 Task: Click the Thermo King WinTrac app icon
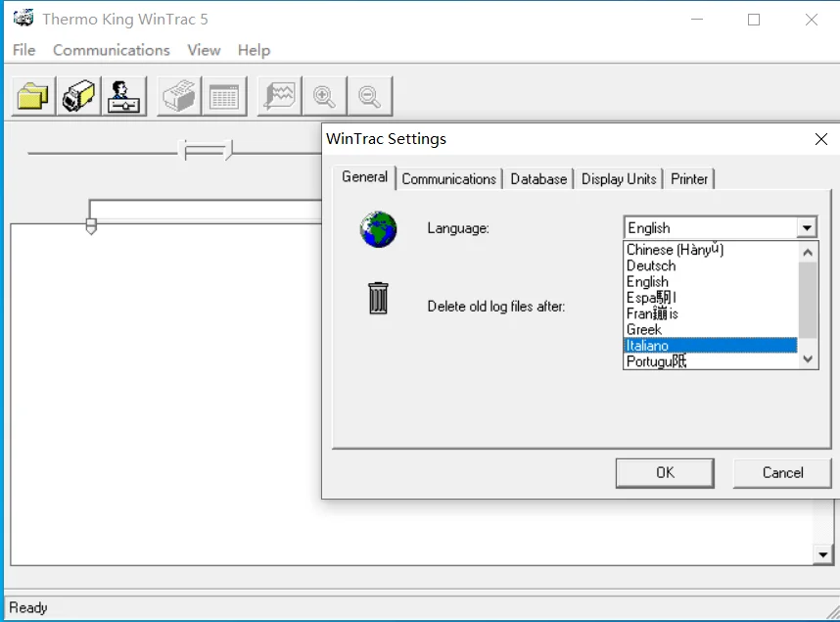pos(23,19)
